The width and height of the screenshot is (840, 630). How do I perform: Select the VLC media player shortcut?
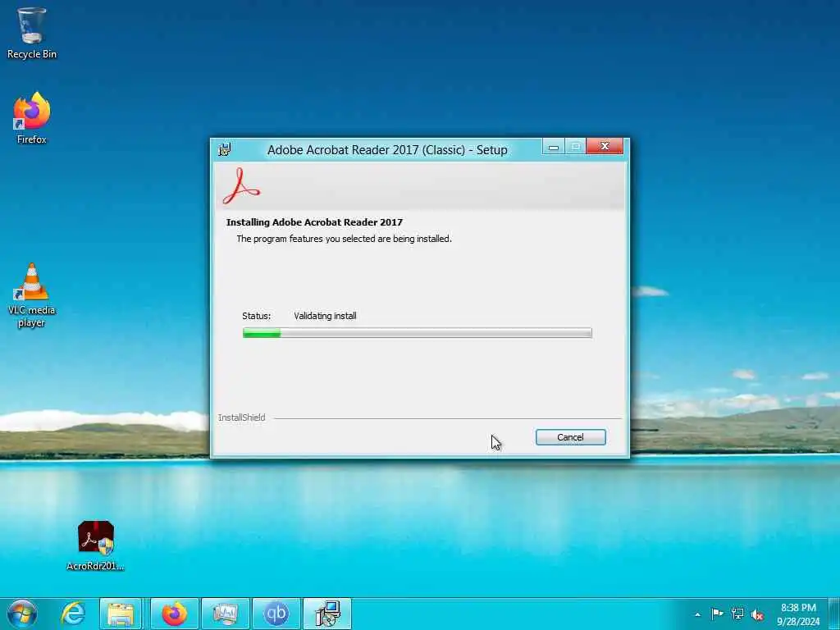pyautogui.click(x=32, y=295)
